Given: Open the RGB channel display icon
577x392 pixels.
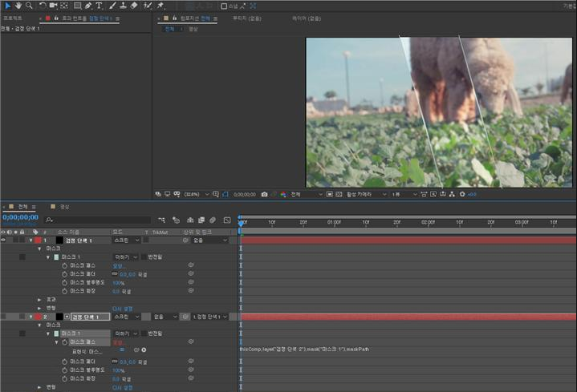Looking at the screenshot, I should [283, 194].
